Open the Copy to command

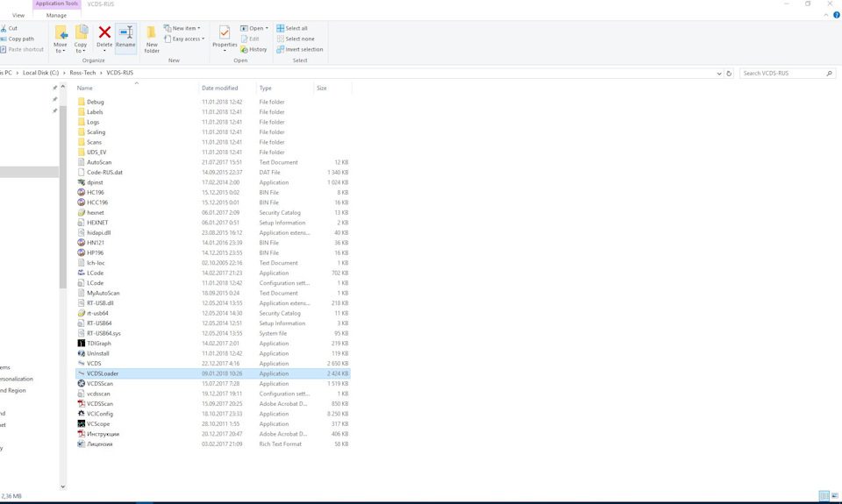81,39
